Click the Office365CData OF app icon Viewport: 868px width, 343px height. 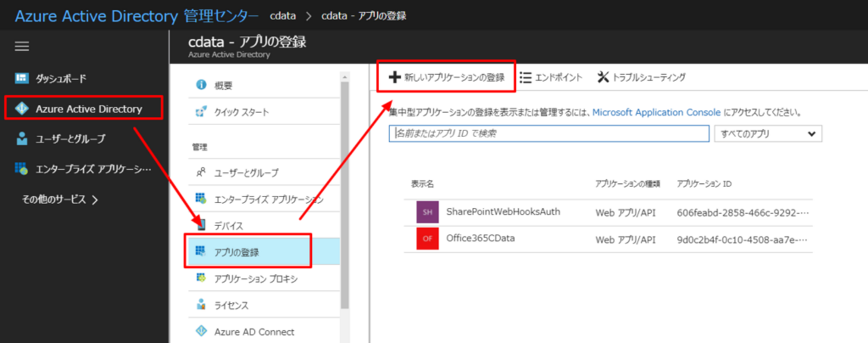click(x=427, y=239)
